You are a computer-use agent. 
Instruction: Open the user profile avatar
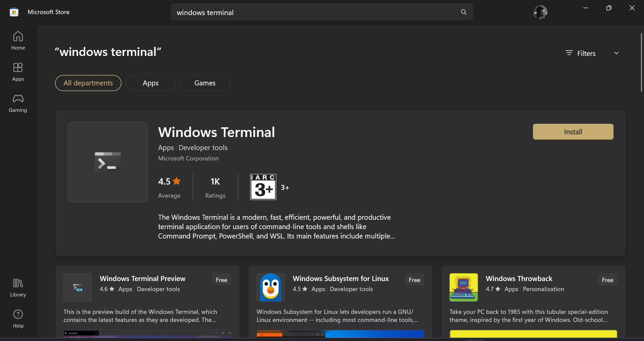[540, 12]
